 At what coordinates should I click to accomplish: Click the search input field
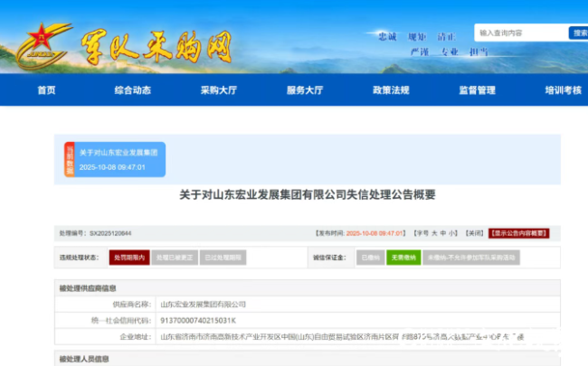520,33
